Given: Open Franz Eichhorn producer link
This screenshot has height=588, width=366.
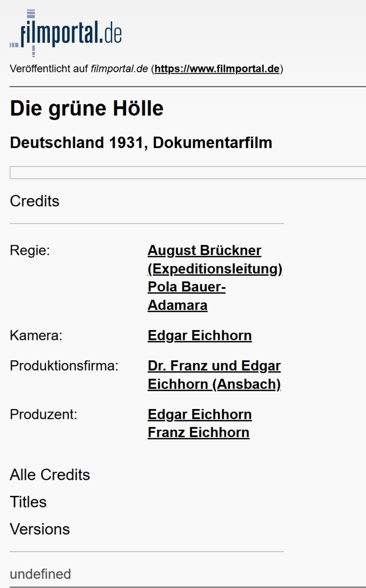Looking at the screenshot, I should tap(199, 433).
